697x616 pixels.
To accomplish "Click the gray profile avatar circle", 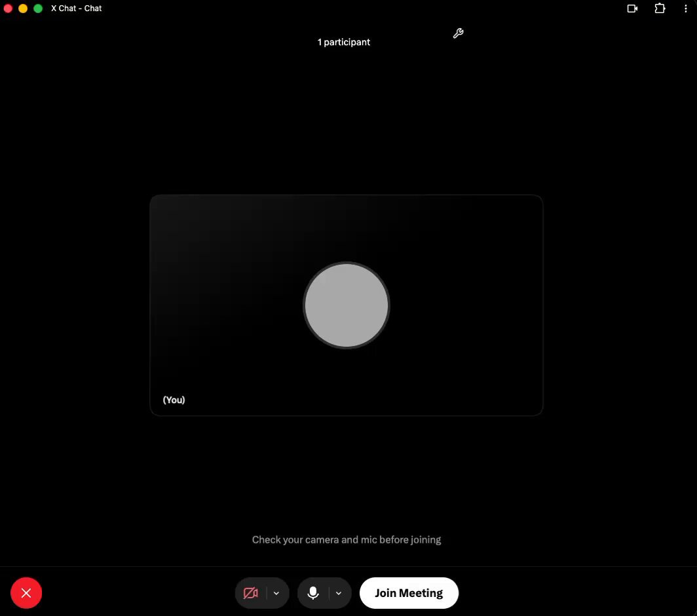I will coord(347,305).
